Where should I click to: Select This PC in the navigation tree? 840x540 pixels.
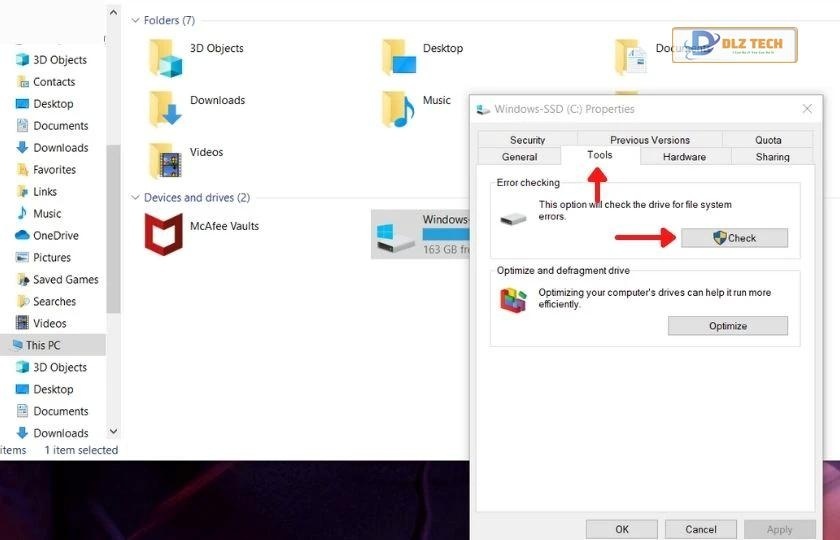(x=43, y=345)
